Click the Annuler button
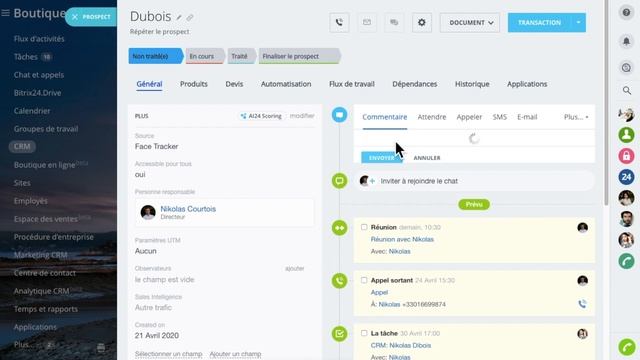Viewport: 640px width, 360px height. point(427,158)
